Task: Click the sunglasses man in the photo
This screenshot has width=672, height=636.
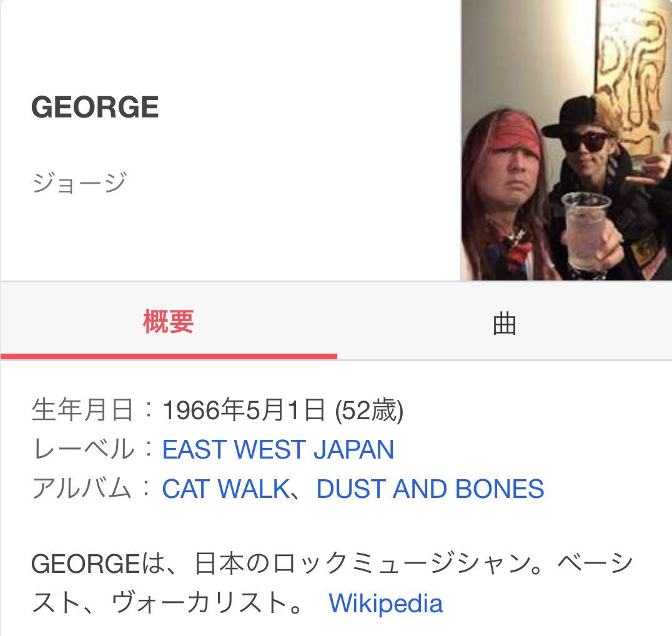Action: point(600,180)
